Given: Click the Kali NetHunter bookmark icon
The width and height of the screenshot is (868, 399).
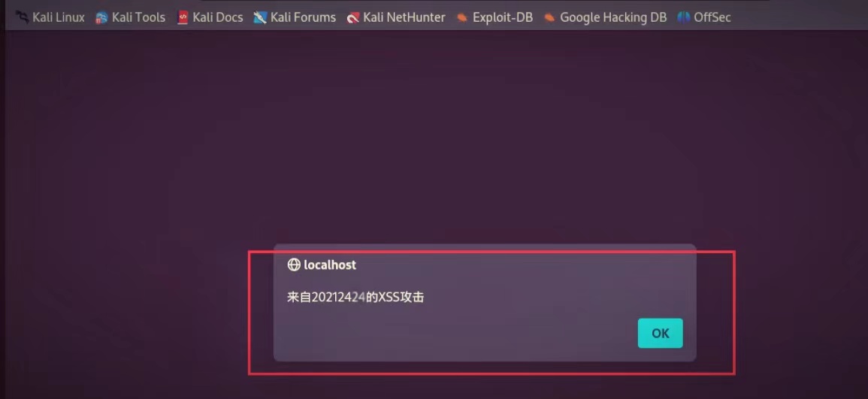Looking at the screenshot, I should click(353, 18).
